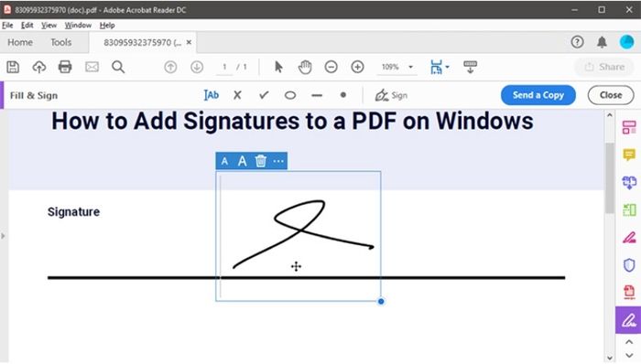641x364 pixels.
Task: Click the signature resize handle dot
Action: [381, 302]
